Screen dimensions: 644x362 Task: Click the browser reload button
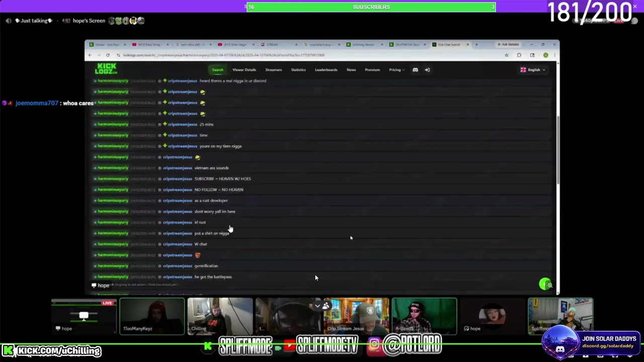click(x=108, y=55)
